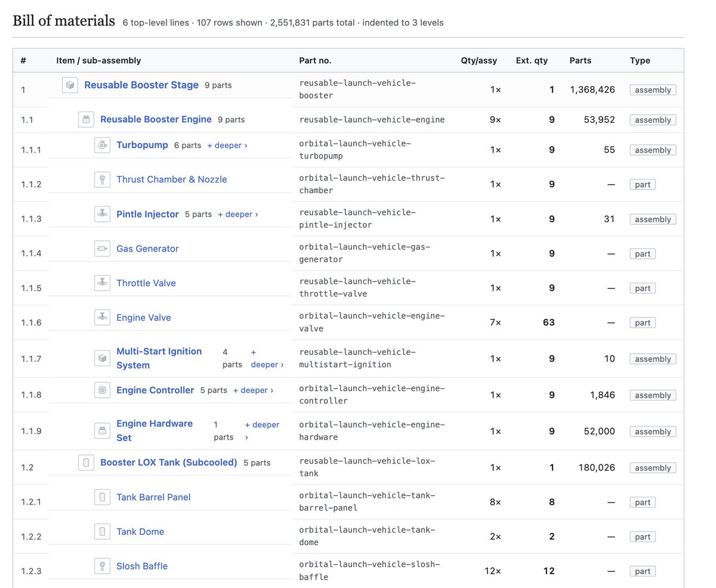This screenshot has height=588, width=716.
Task: Click the Multi-Start Ignition System icon
Action: [x=103, y=358]
